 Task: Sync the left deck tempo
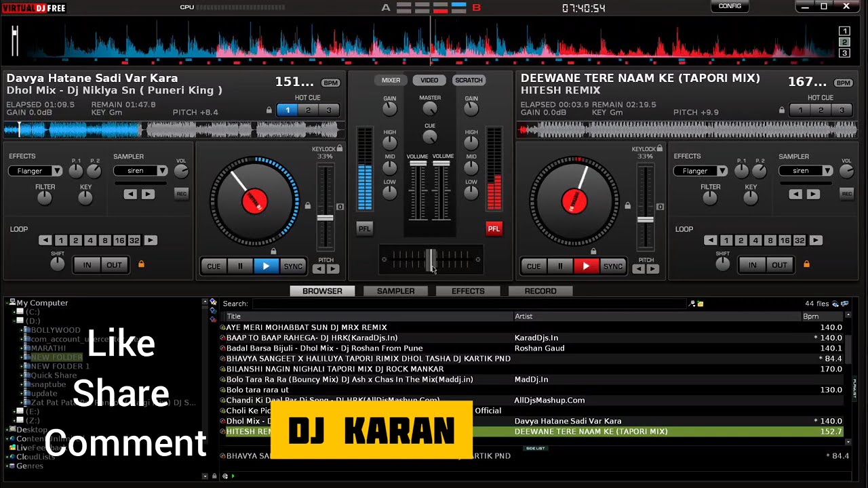[293, 266]
